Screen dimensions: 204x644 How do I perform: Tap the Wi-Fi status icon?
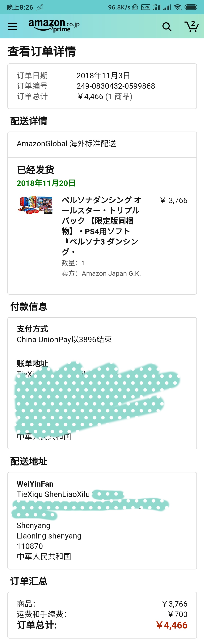[x=178, y=7]
